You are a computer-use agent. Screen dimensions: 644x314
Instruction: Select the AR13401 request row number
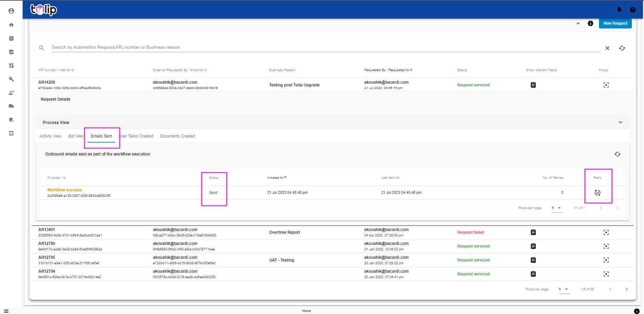(x=47, y=230)
